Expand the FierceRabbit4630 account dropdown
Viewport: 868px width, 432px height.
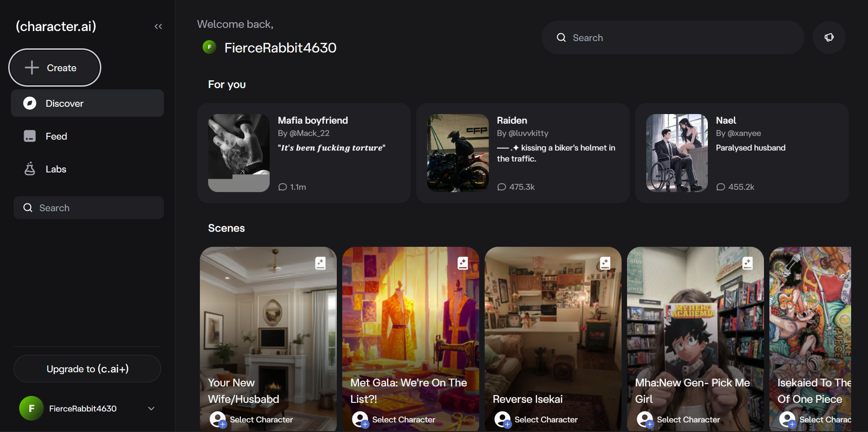click(x=151, y=408)
